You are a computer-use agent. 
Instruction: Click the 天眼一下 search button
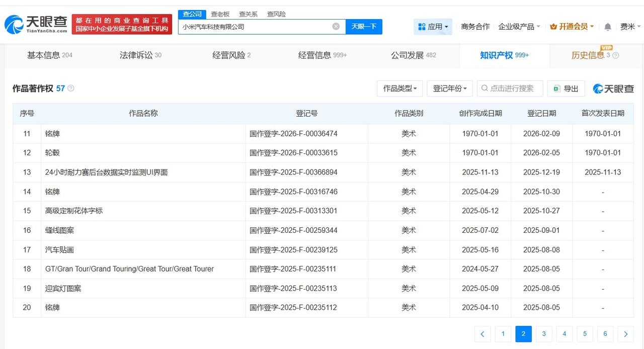364,27
